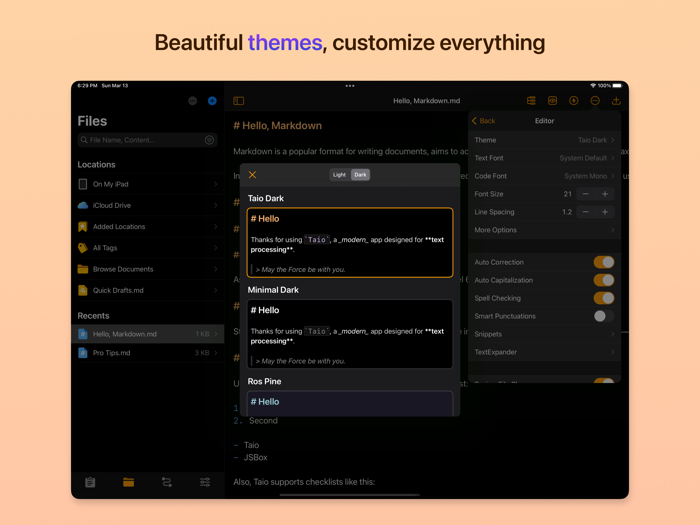Decrease Font Size with minus
Screen dimensions: 700x525
click(x=585, y=194)
